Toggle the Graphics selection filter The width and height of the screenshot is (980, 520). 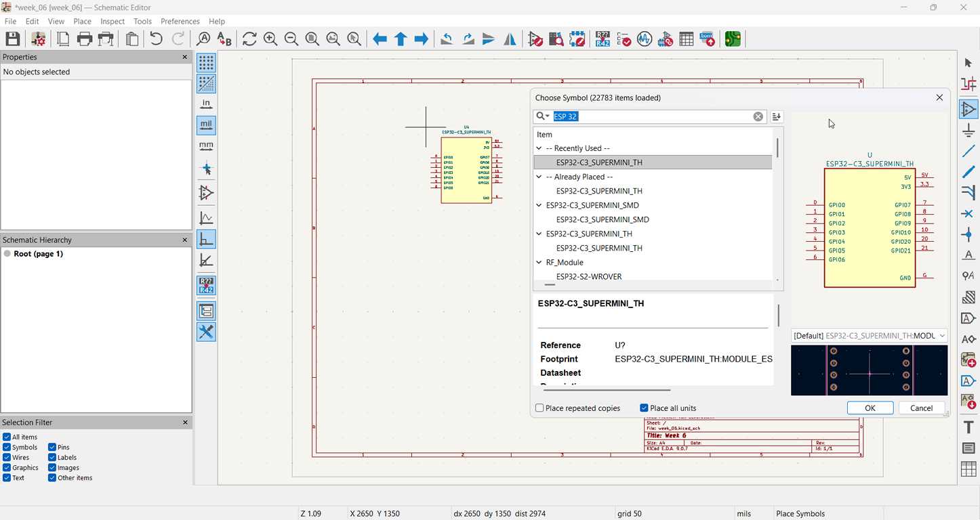(7, 468)
